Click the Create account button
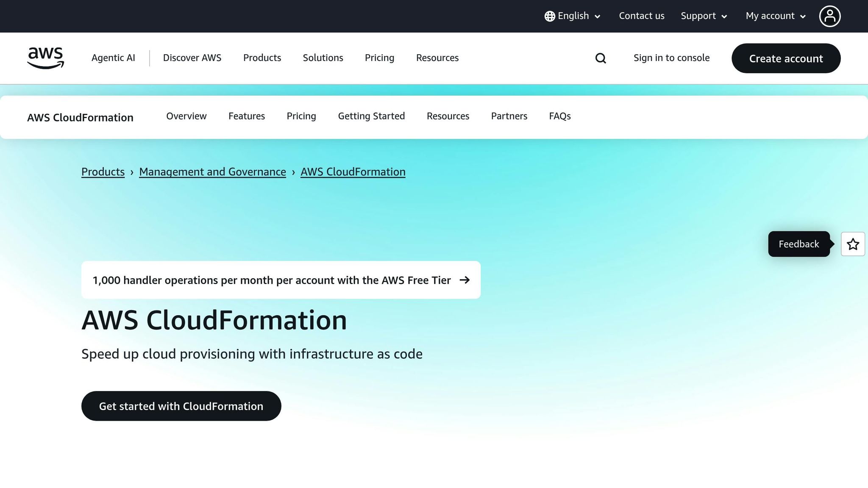 point(786,58)
